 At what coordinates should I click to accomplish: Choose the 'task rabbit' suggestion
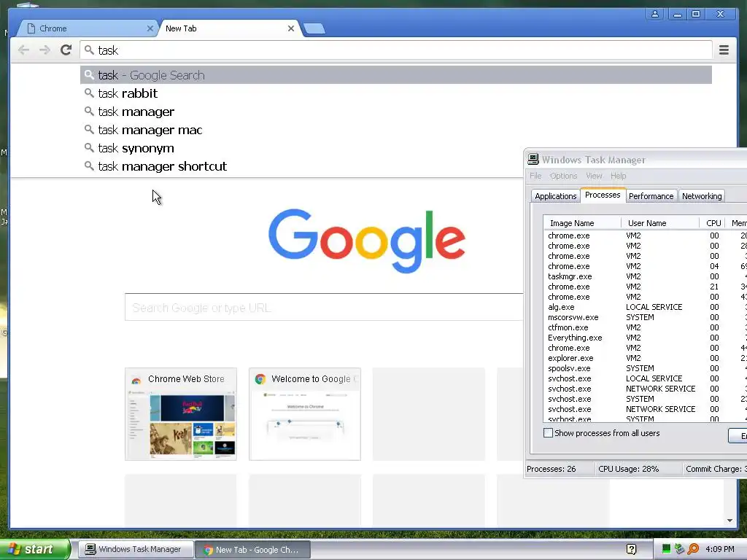point(396,93)
